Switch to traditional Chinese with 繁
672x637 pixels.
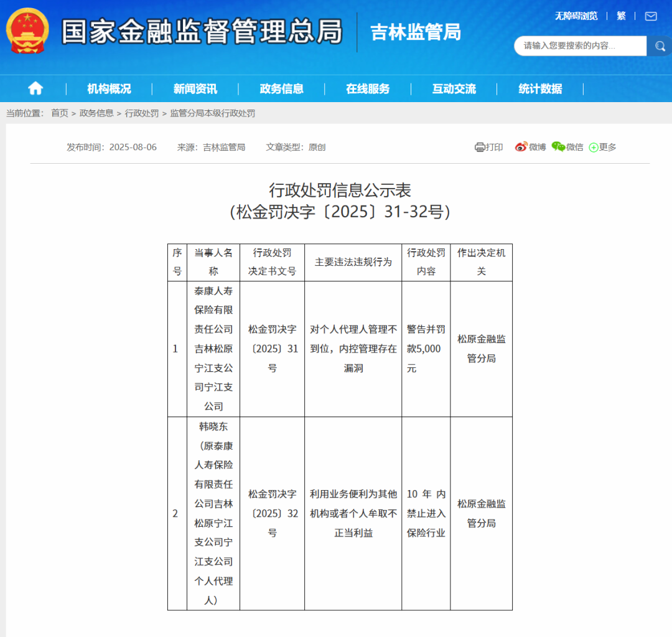pyautogui.click(x=621, y=16)
